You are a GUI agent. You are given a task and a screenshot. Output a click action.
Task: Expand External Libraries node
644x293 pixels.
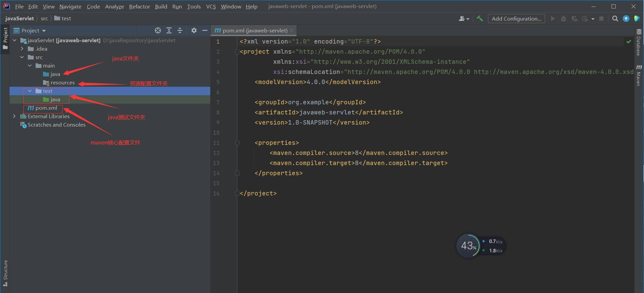[x=14, y=116]
